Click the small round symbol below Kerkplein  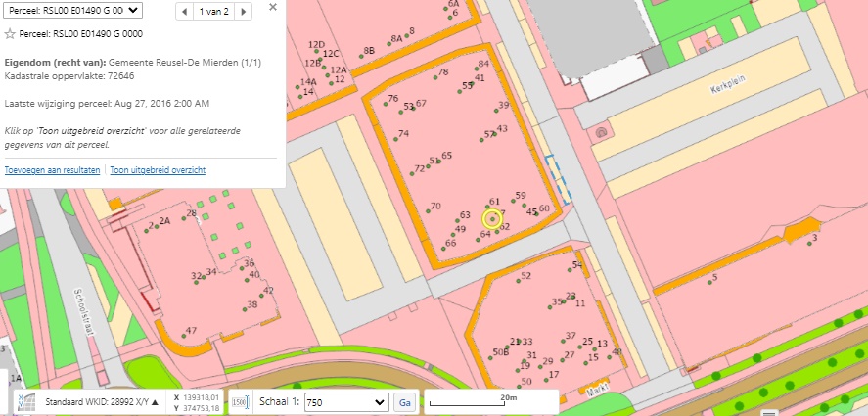point(600,131)
